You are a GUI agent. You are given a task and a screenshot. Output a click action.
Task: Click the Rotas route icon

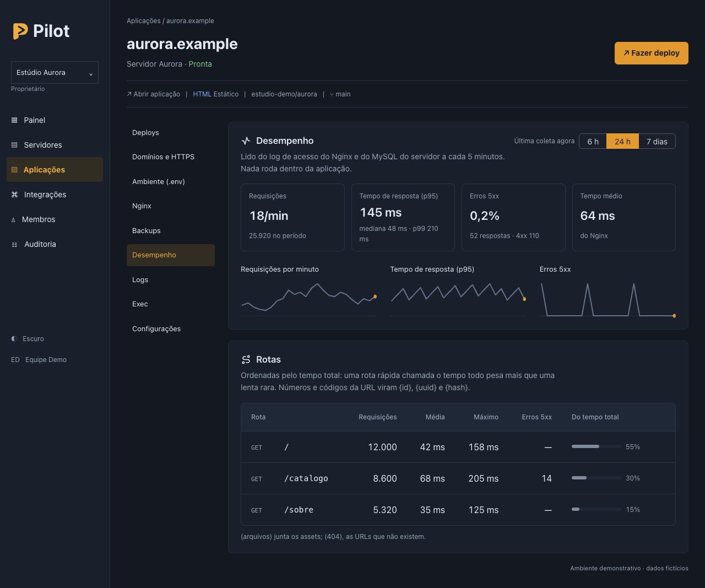pos(246,359)
